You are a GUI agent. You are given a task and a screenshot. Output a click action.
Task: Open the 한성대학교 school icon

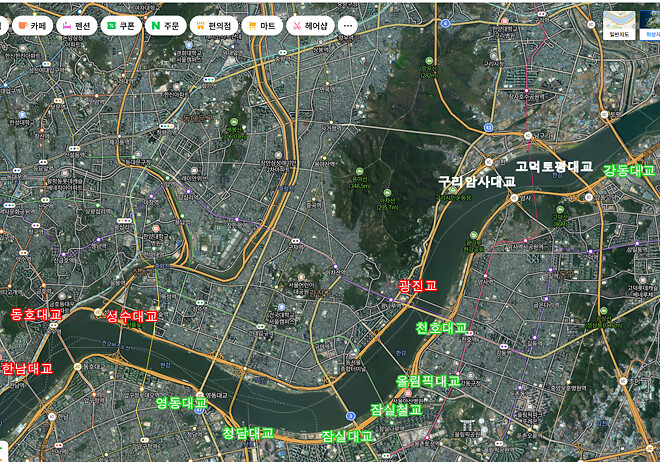[22, 114]
